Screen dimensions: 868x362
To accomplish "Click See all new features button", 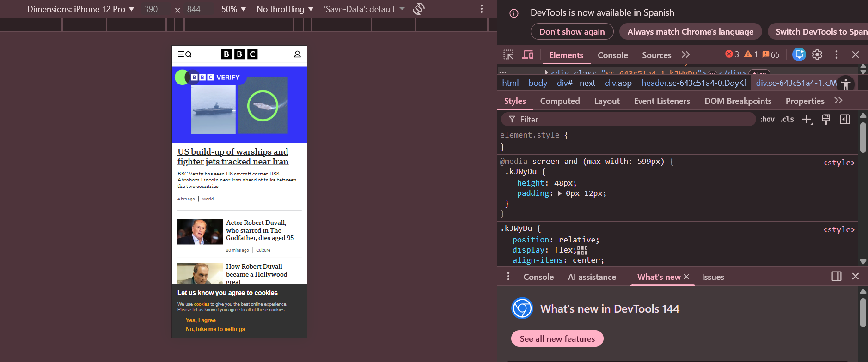I will click(557, 339).
